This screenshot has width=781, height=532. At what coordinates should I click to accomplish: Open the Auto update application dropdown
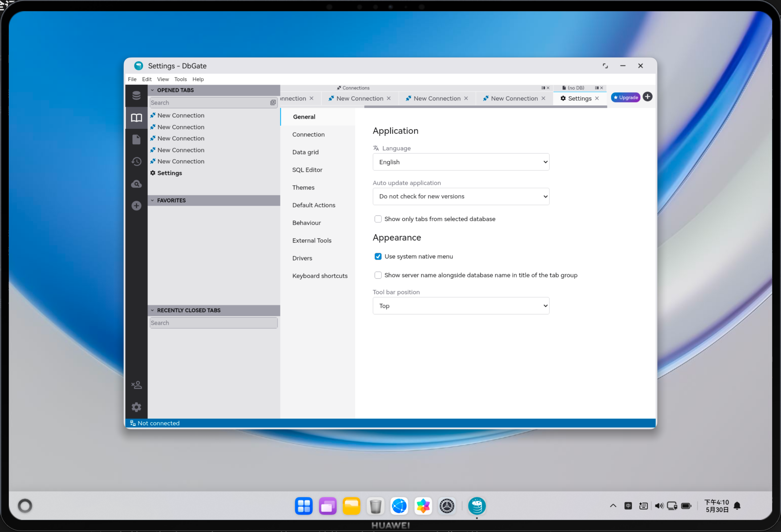(x=461, y=196)
